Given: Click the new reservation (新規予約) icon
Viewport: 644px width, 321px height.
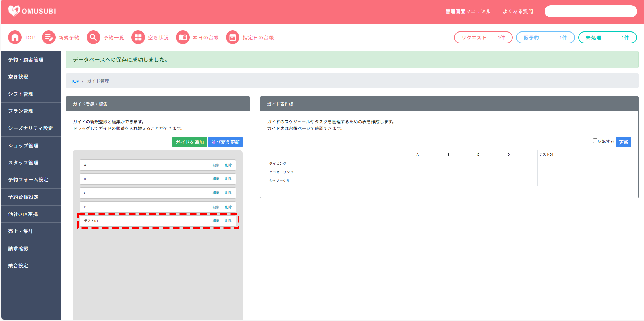Looking at the screenshot, I should click(49, 37).
